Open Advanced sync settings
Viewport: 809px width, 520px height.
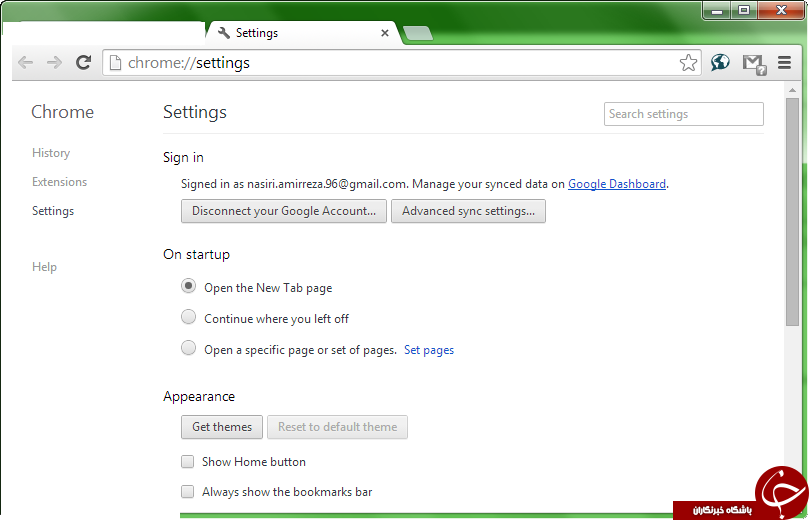(468, 211)
